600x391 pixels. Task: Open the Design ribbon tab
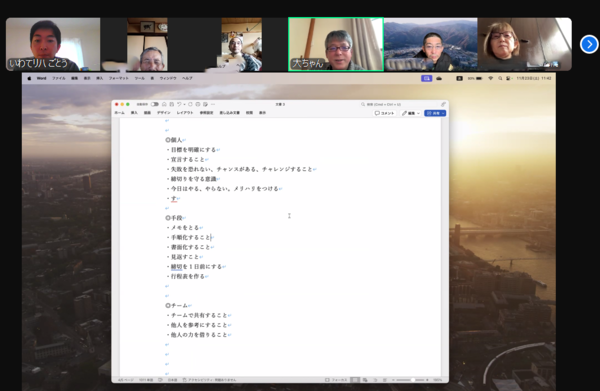tap(163, 113)
